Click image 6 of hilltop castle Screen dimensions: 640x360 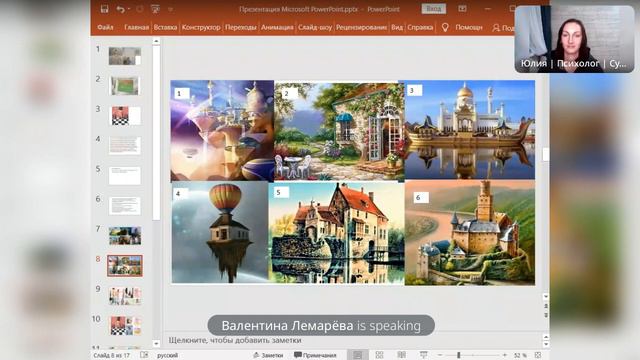470,233
